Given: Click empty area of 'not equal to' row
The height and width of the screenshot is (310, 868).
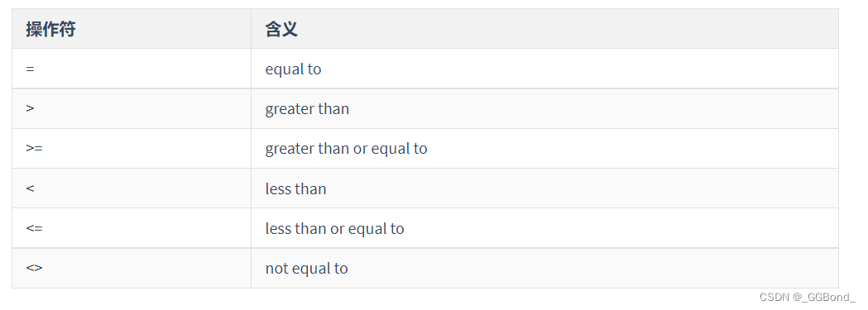Looking at the screenshot, I should [x=592, y=268].
